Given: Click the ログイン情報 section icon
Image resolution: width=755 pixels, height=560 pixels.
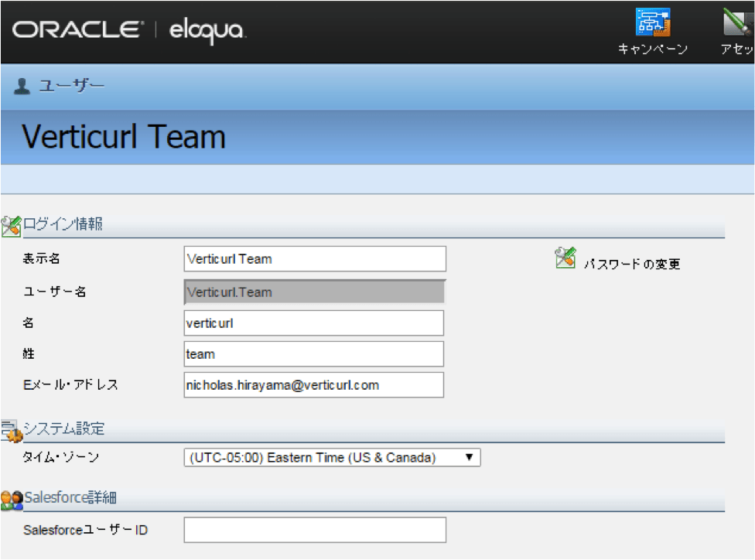Looking at the screenshot, I should tap(10, 225).
